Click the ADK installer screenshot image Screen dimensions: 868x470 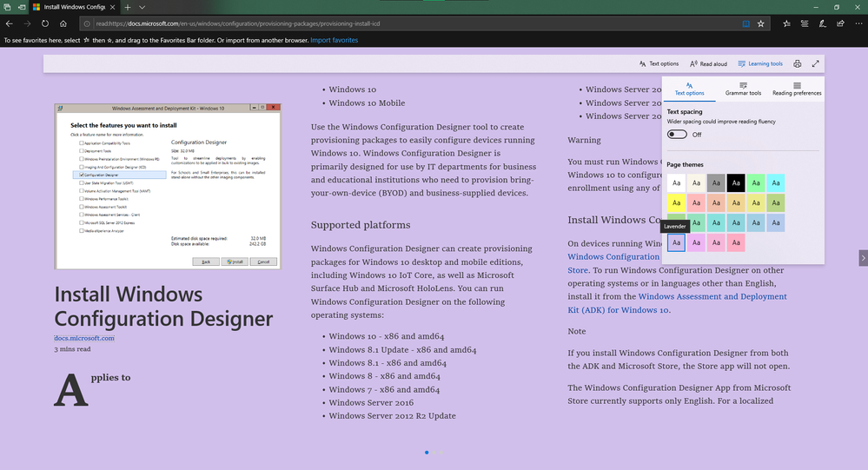point(168,187)
